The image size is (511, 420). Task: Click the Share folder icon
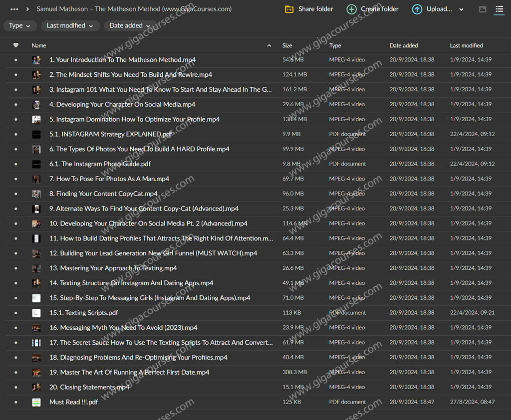pyautogui.click(x=289, y=9)
